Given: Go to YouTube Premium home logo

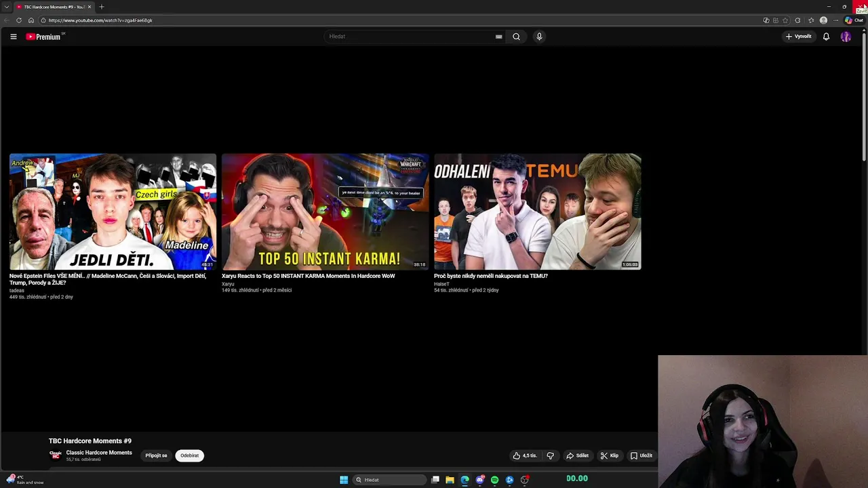Looking at the screenshot, I should pyautogui.click(x=44, y=37).
